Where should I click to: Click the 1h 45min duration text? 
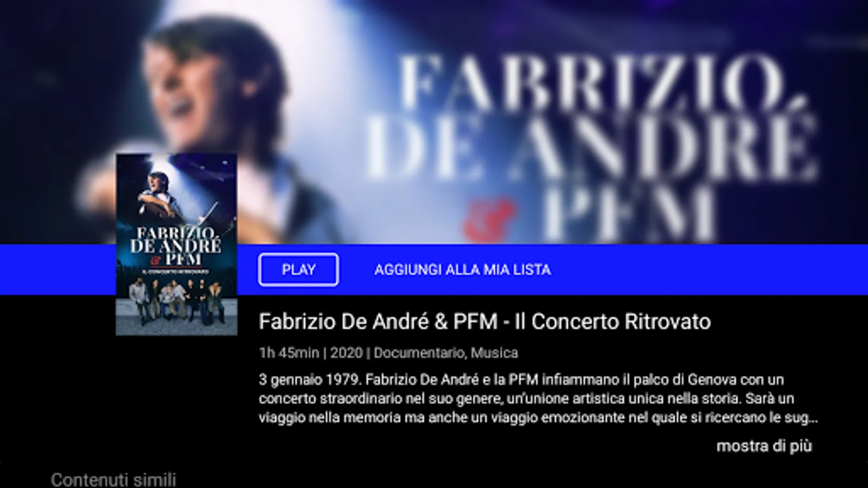(289, 353)
